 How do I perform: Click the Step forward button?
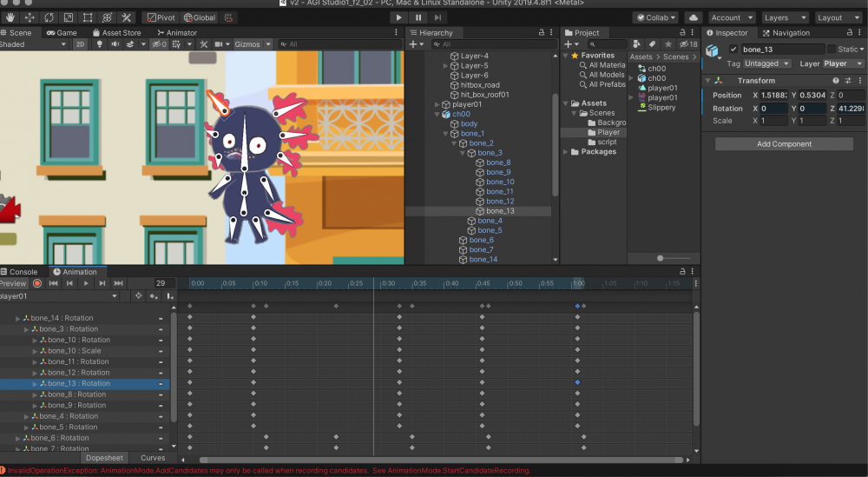(x=437, y=17)
